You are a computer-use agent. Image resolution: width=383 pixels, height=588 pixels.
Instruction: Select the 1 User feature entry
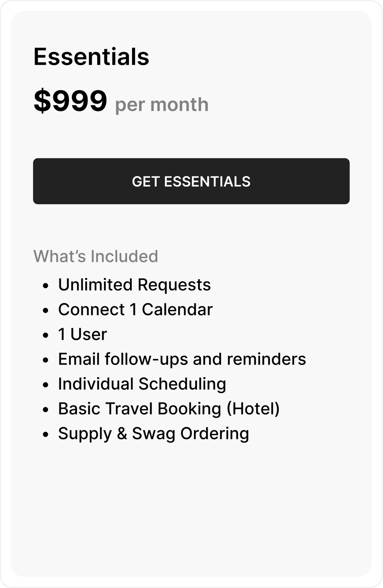coord(82,334)
